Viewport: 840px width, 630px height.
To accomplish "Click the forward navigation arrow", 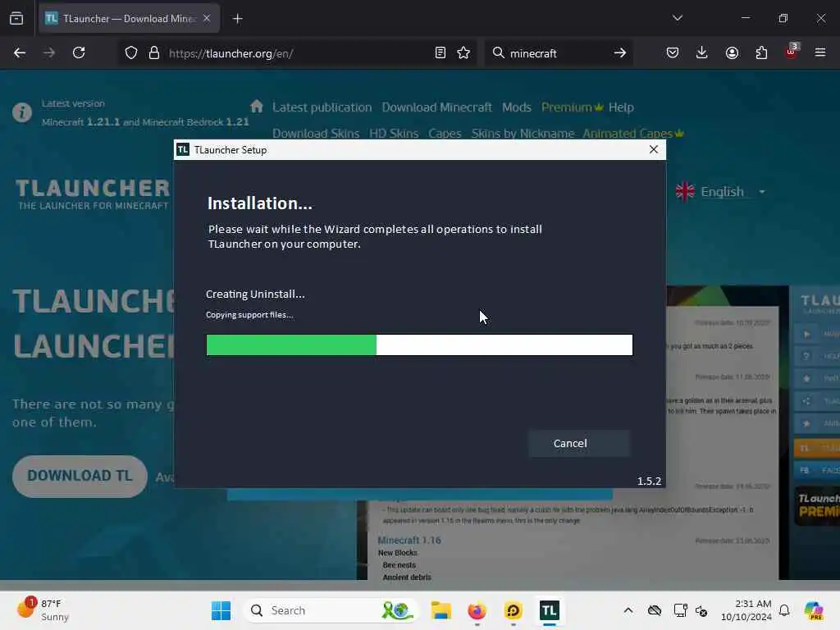I will click(x=48, y=53).
